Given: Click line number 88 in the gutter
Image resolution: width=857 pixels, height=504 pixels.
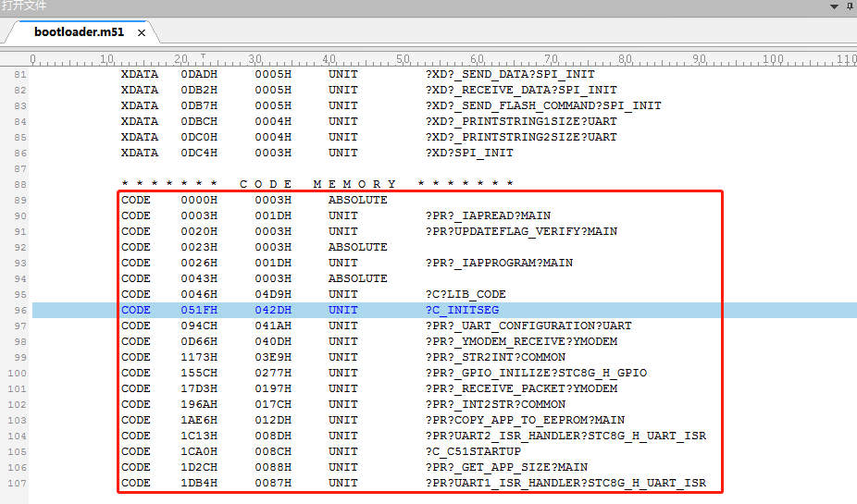Looking at the screenshot, I should pyautogui.click(x=20, y=185).
